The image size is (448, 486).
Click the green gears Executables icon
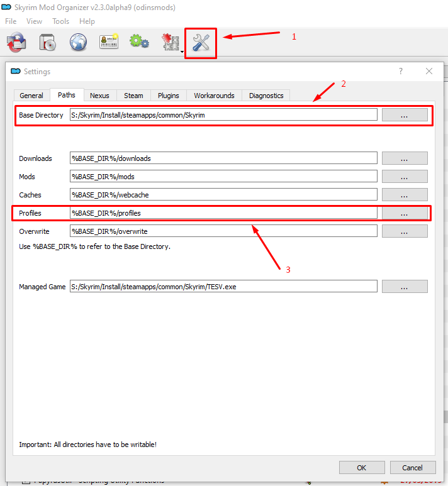139,41
